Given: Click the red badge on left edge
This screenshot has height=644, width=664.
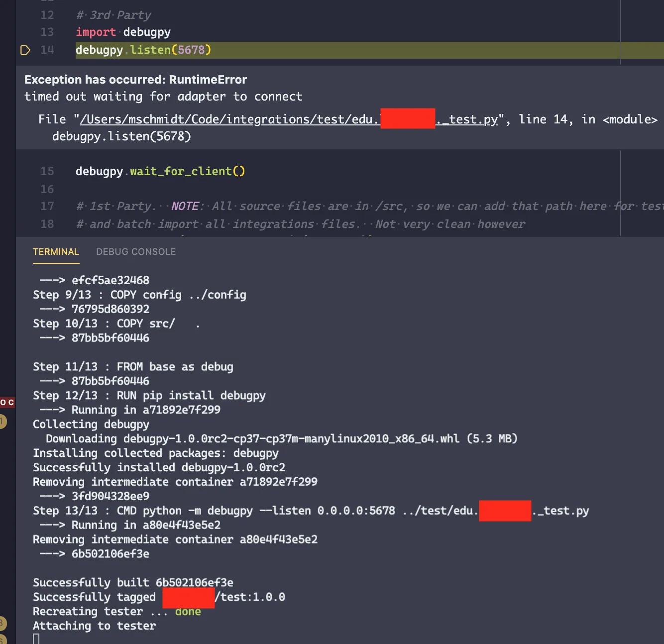Looking at the screenshot, I should coord(7,402).
